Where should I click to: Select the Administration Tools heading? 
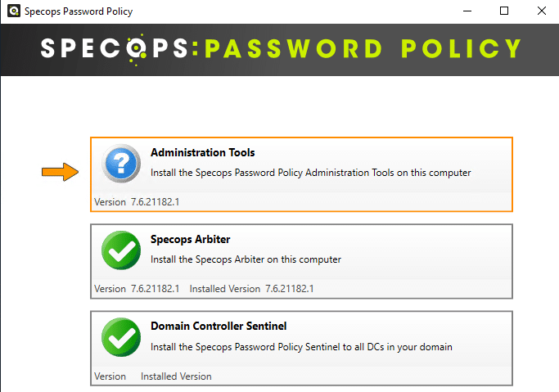click(x=202, y=152)
